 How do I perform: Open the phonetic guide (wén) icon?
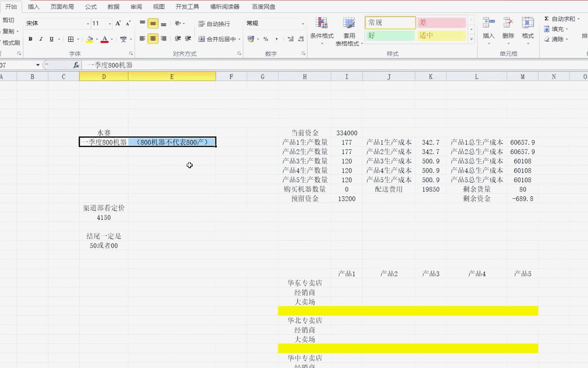(x=123, y=39)
